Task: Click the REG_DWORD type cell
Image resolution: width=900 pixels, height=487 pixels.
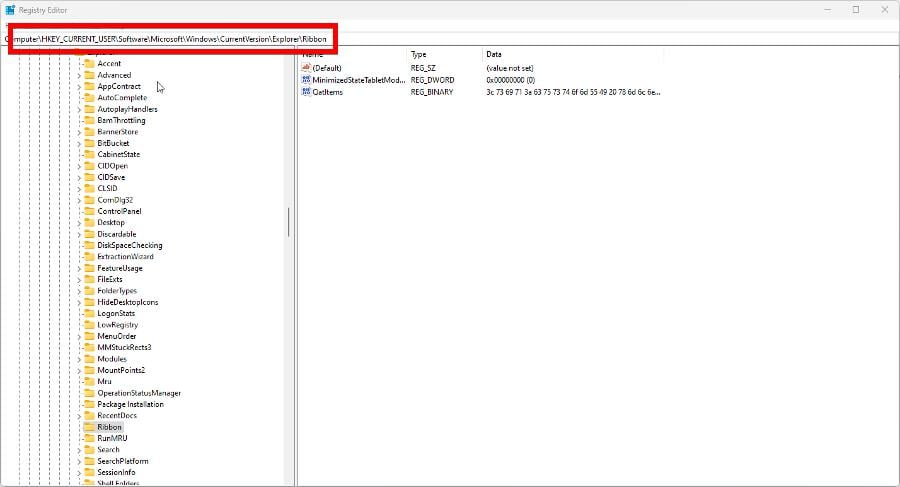Action: [432, 80]
